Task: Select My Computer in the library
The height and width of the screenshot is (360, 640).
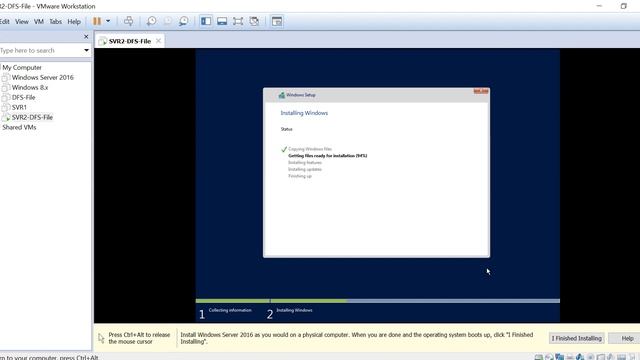Action: pos(22,67)
